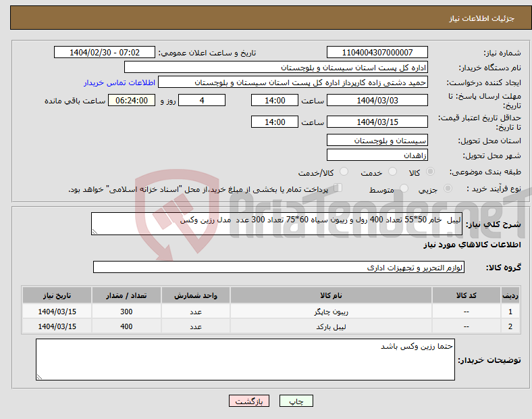
Task: Select the جزیی purchase type radio
Action: 448,188
